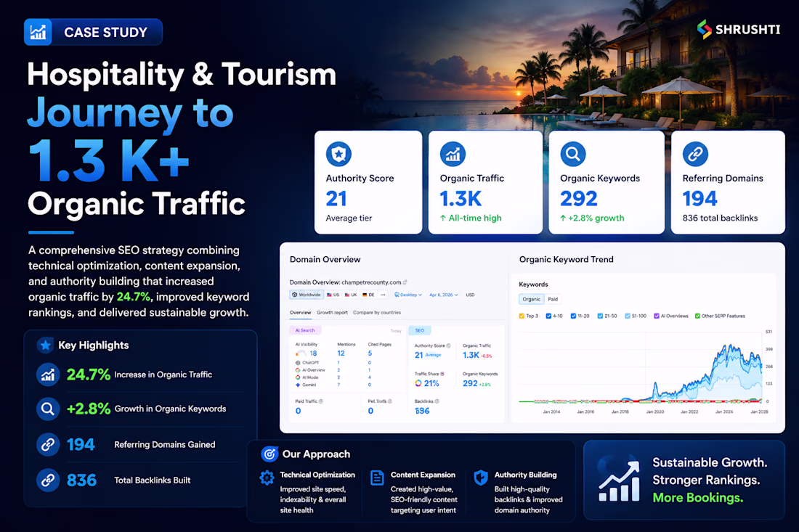The image size is (799, 532).
Task: Click the Our Approach target icon
Action: [269, 454]
